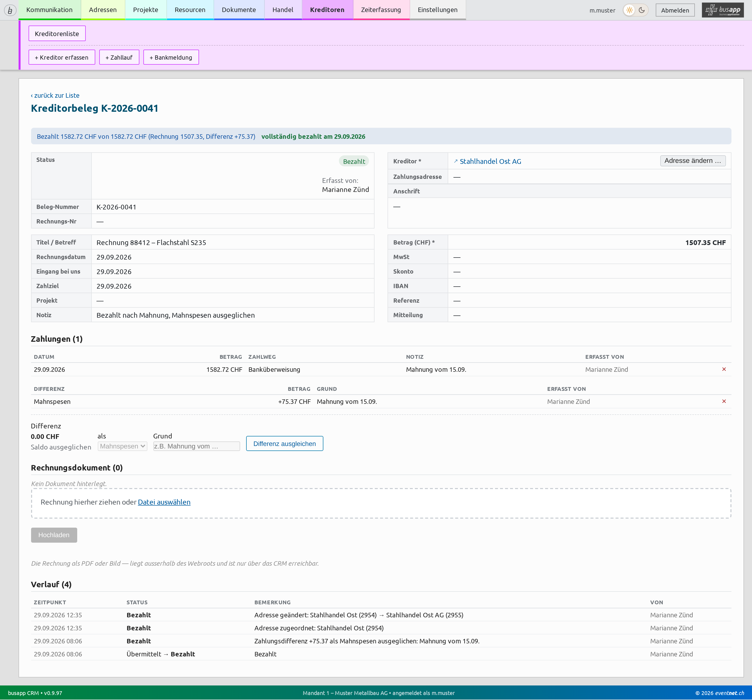Image resolution: width=752 pixels, height=700 pixels.
Task: Open the Mahnspesen difference type dropdown
Action: 123,446
